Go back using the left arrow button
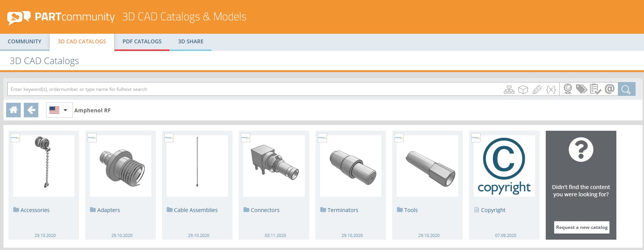Image resolution: width=644 pixels, height=250 pixels. coord(31,110)
